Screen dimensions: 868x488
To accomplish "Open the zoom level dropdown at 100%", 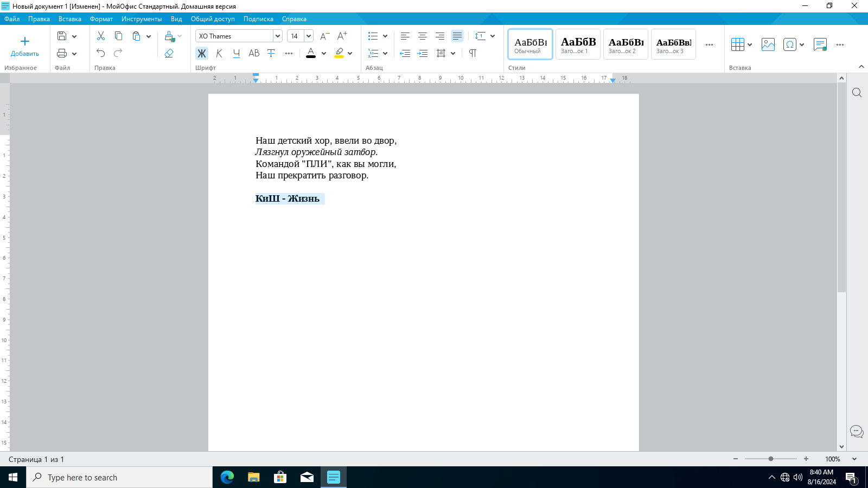I will pos(854,459).
